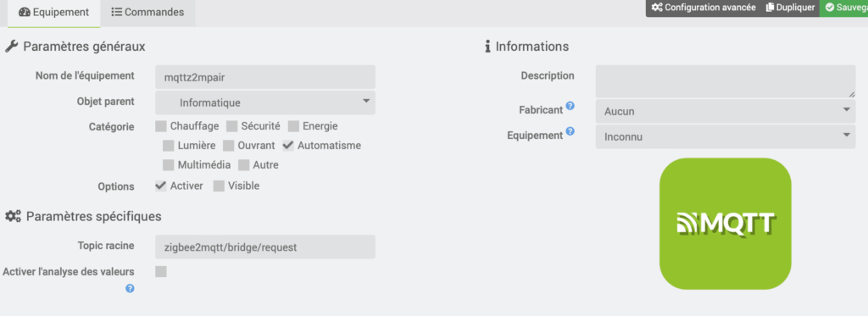Switch to the Commandes tab

(x=147, y=12)
